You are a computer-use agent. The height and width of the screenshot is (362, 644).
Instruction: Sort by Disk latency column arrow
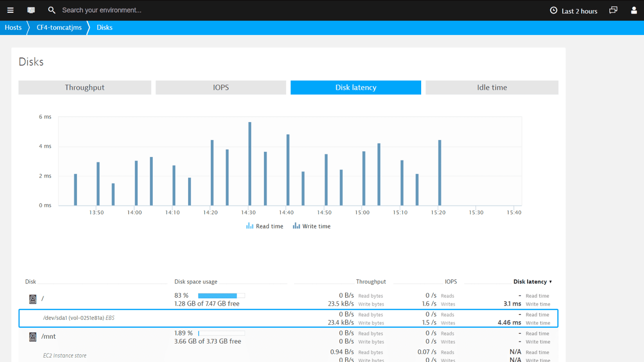tap(550, 282)
